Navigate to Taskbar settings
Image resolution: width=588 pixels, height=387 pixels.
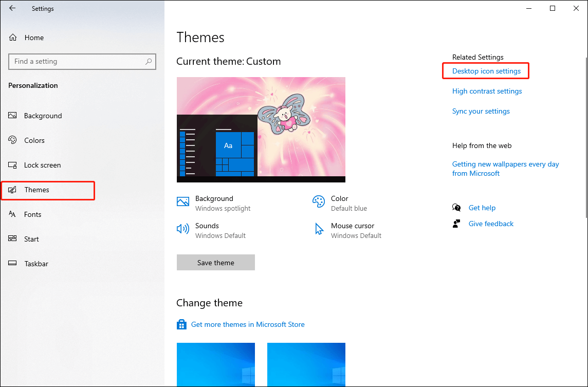pyautogui.click(x=36, y=264)
